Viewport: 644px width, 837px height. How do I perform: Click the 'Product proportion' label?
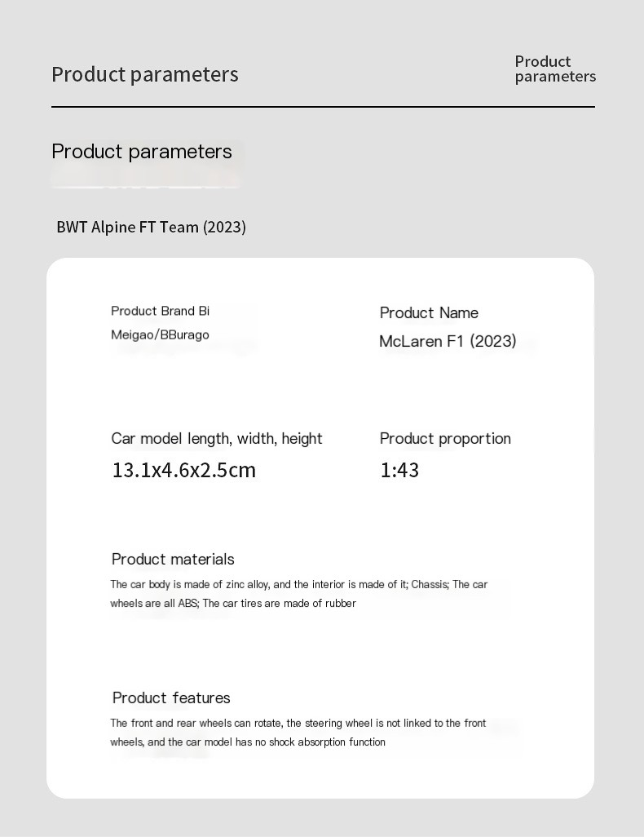(x=445, y=439)
